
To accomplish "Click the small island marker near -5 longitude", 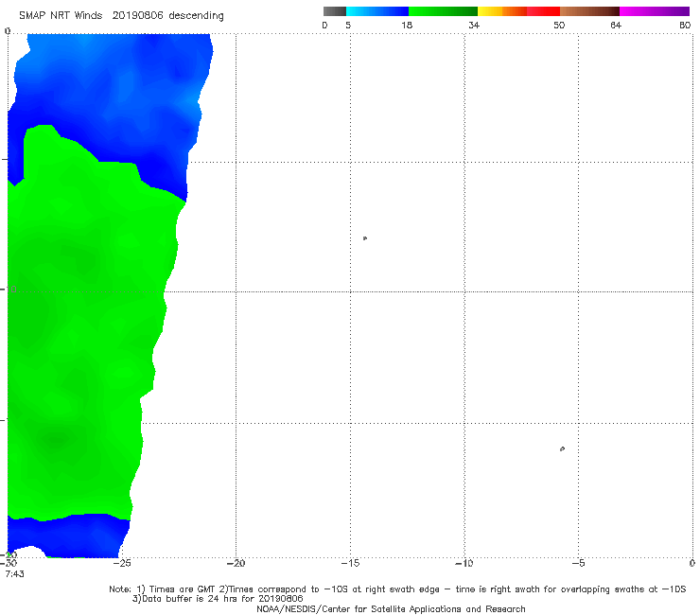I will [x=562, y=448].
